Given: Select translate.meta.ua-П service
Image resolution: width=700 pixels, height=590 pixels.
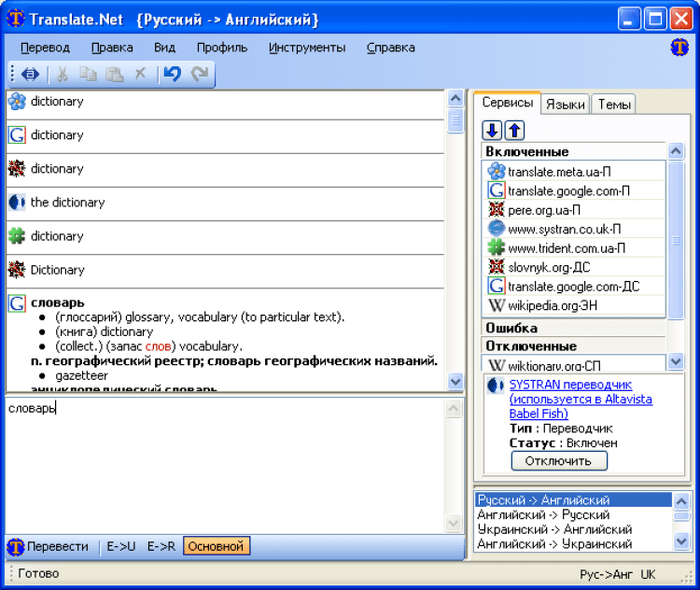Looking at the screenshot, I should [574, 172].
